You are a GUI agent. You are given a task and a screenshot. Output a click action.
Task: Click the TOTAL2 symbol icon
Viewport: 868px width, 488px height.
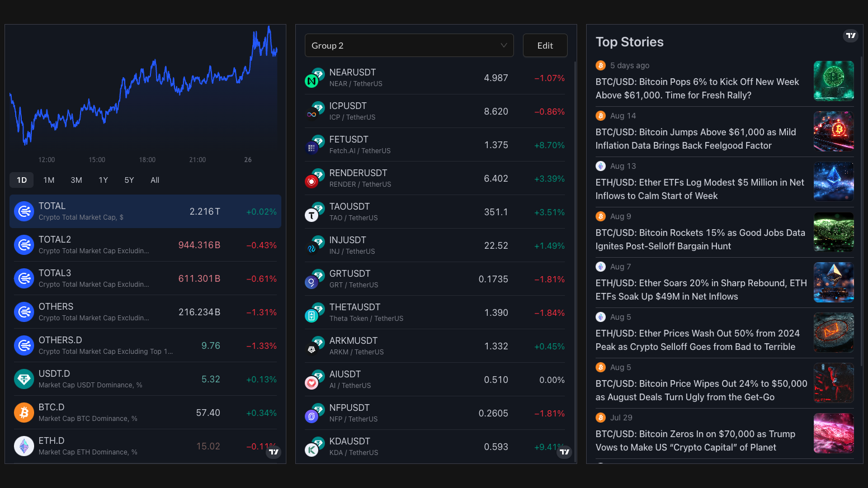(24, 245)
